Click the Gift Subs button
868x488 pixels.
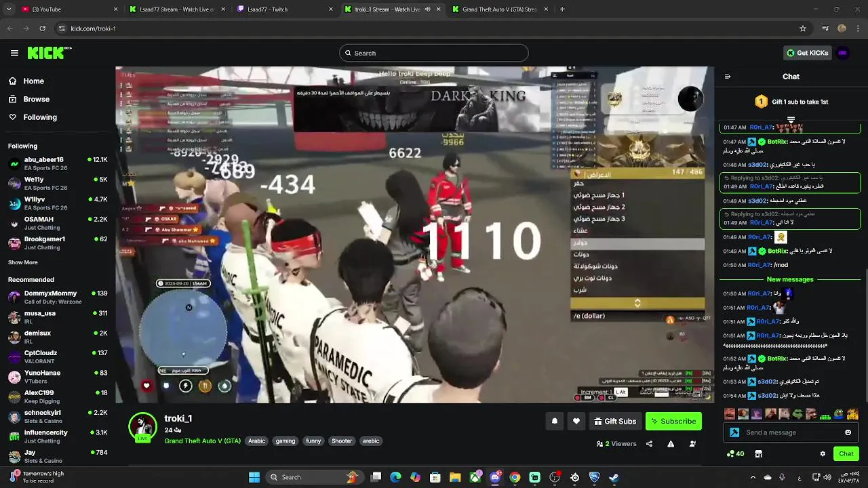point(615,421)
